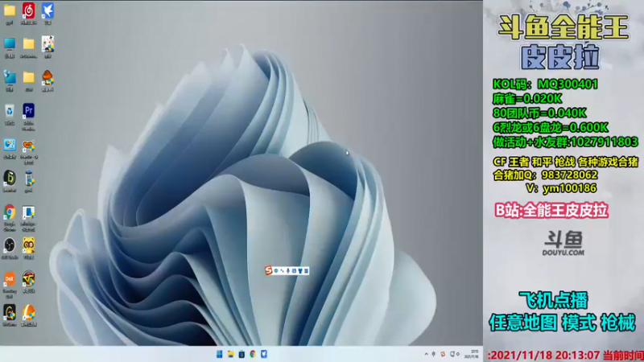Launch Adobe Premiere Pro desktop shortcut
This screenshot has width=644, height=362.
click(x=28, y=115)
